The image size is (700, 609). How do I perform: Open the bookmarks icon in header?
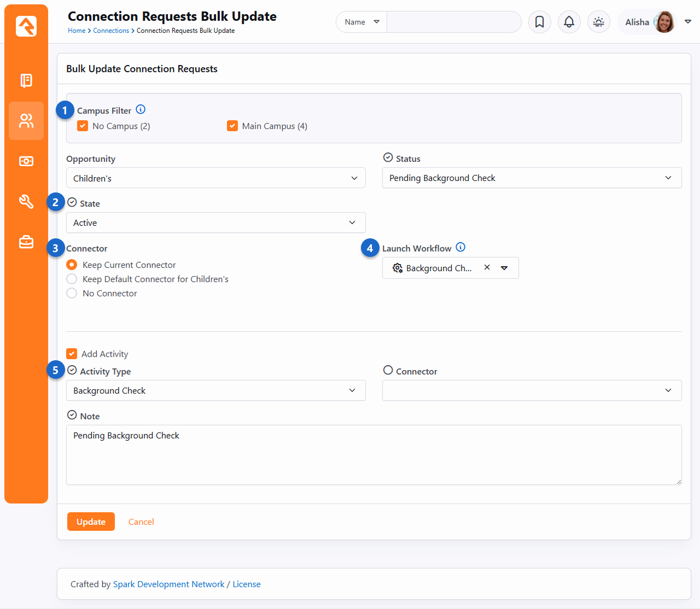point(539,22)
